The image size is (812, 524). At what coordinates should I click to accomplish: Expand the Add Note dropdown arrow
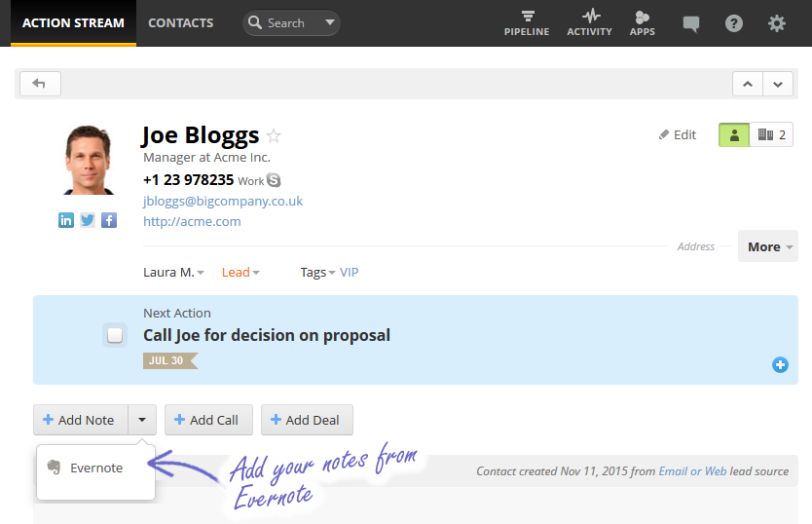click(x=142, y=420)
